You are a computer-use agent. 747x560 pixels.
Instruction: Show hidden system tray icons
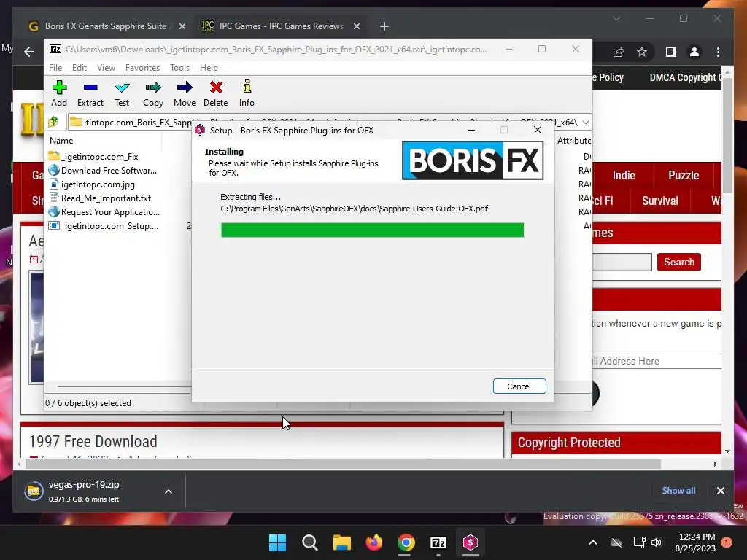click(593, 542)
